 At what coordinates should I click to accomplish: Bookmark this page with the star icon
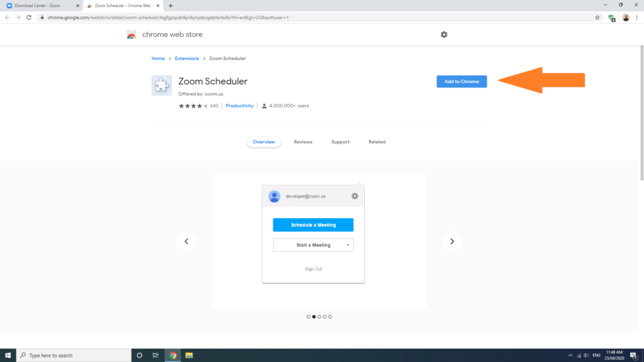[597, 18]
